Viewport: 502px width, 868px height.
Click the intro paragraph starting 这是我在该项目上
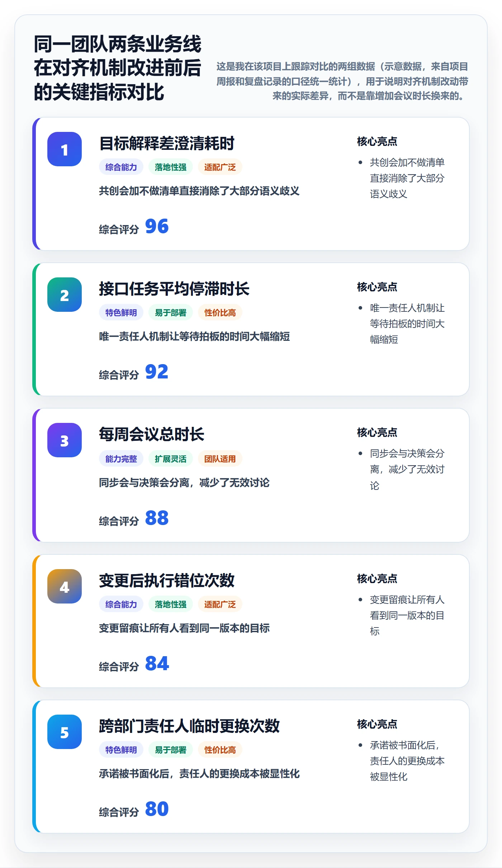pos(342,81)
